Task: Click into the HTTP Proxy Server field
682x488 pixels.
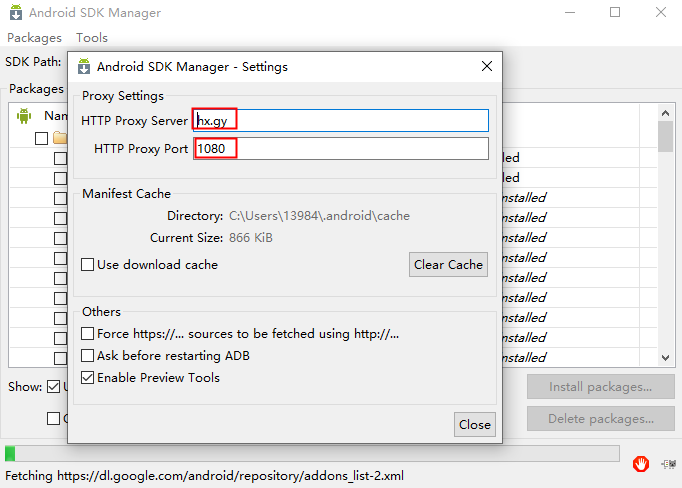Action: [341, 120]
